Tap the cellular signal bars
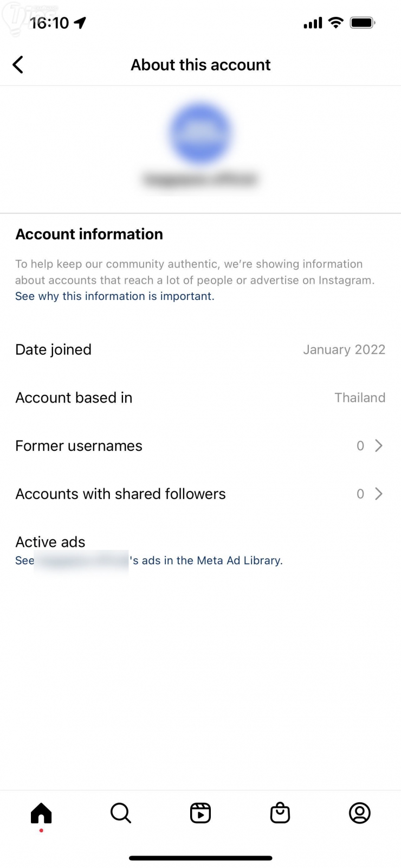 pos(313,23)
